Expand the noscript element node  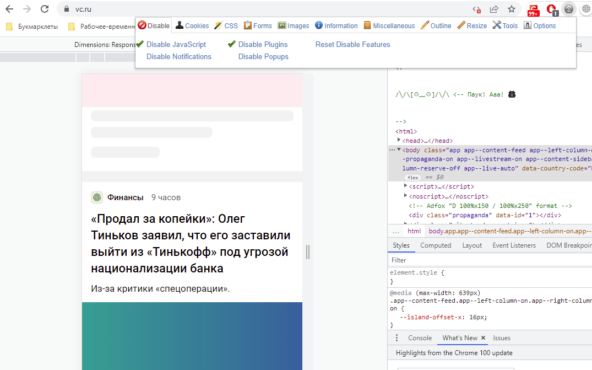405,196
